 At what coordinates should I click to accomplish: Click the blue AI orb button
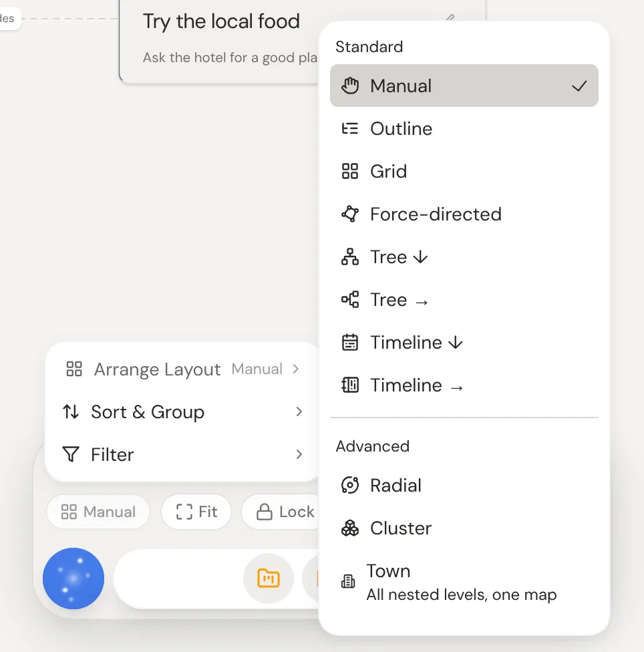coord(73,579)
